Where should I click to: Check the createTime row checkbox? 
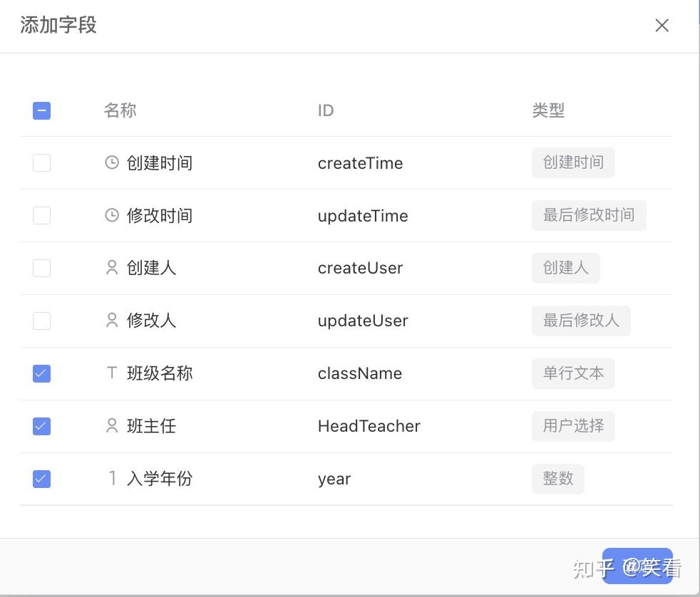(41, 163)
